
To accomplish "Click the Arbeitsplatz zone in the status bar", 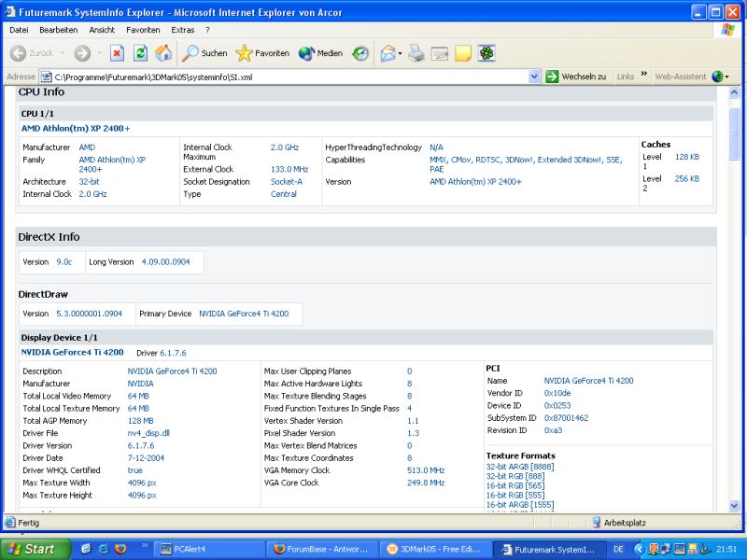I will 619,523.
